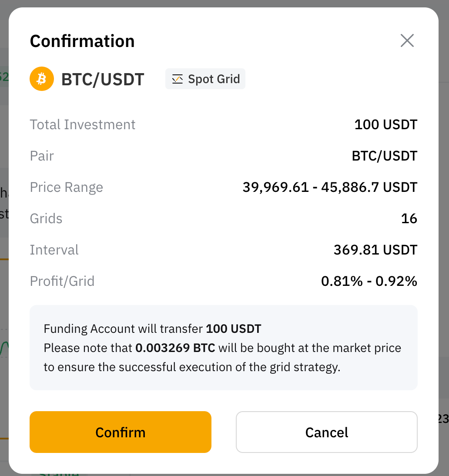Click the 0.81% - 0.92% profit value
The width and height of the screenshot is (449, 476).
tap(369, 281)
